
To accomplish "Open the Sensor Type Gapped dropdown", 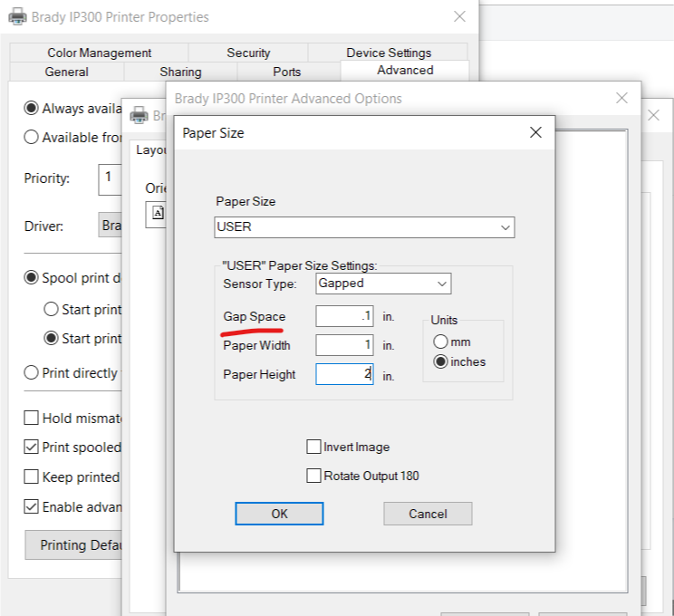I will pos(383,284).
